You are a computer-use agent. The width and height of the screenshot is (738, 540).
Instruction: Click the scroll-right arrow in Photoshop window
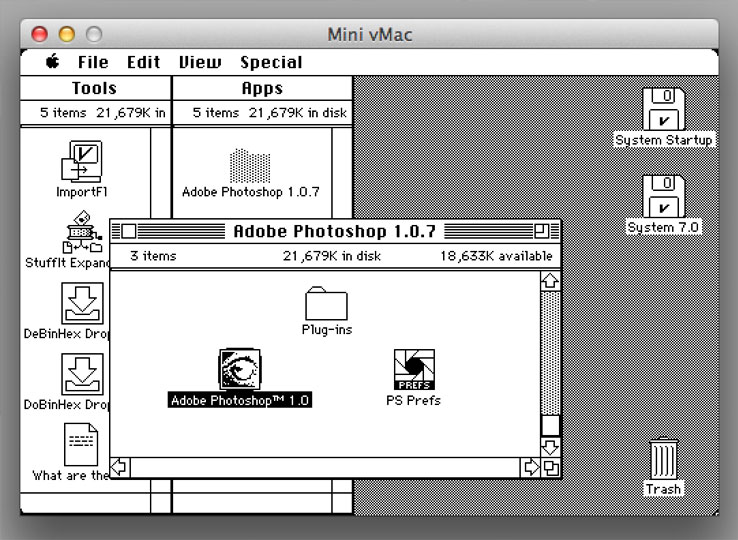pyautogui.click(x=530, y=467)
